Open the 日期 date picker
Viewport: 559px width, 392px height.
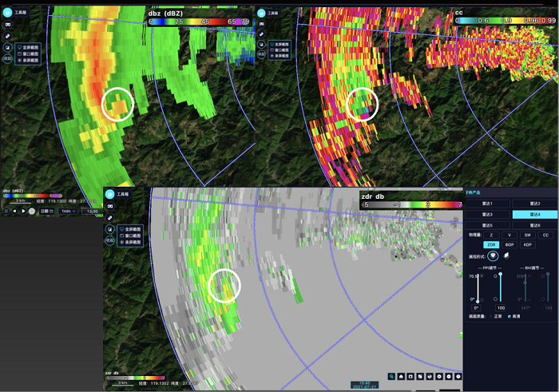tap(46, 211)
